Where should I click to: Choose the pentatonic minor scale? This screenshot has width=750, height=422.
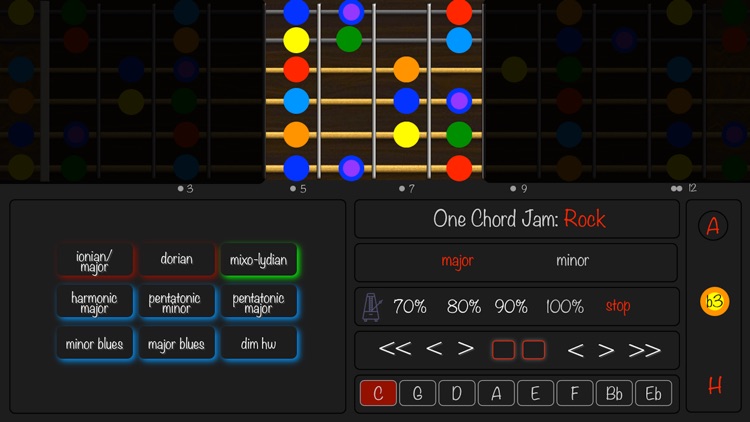tap(176, 302)
